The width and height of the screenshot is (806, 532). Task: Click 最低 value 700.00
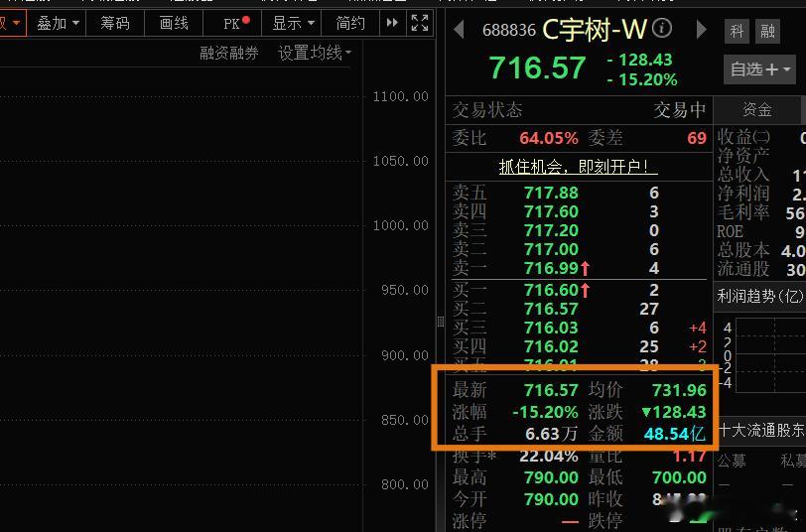(x=679, y=478)
